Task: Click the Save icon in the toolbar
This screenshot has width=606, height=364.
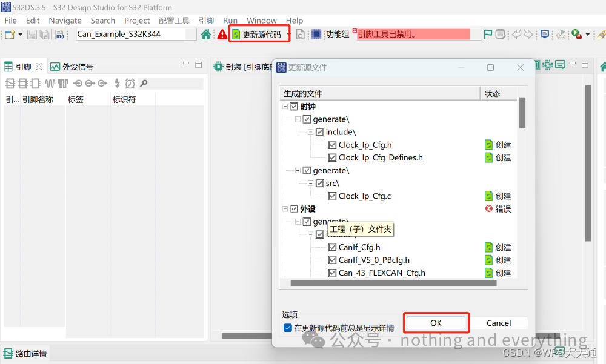Action: [32, 35]
